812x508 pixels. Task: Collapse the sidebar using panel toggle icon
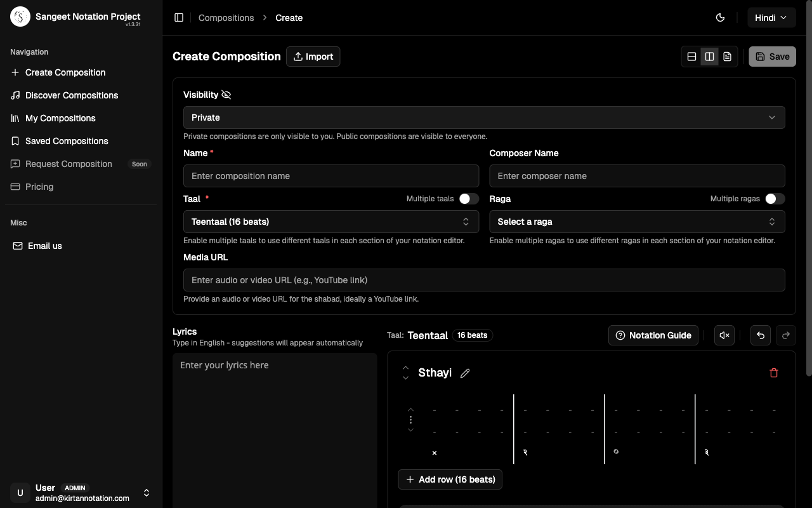pyautogui.click(x=179, y=17)
